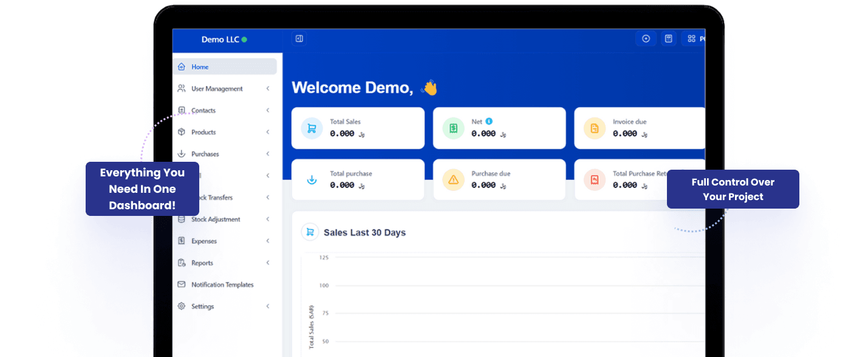868x357 pixels.
Task: Click the 100 label on the chart axis
Action: pos(324,285)
